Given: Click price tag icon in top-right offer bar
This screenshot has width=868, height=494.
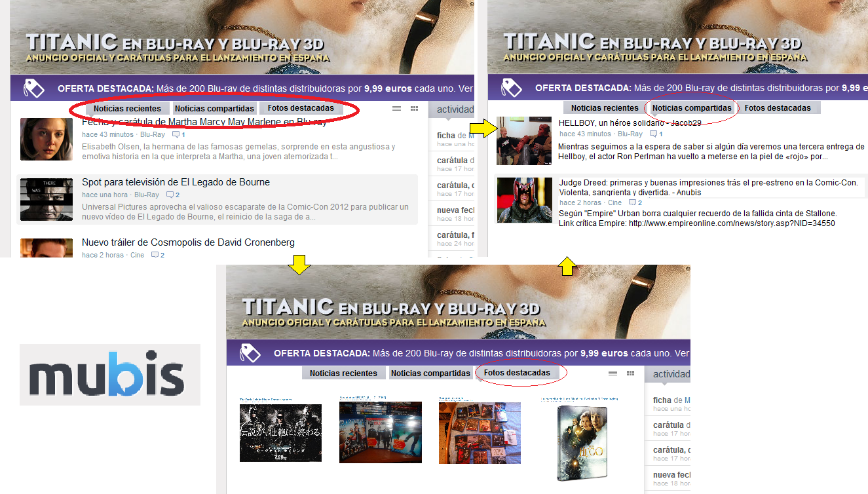Looking at the screenshot, I should pyautogui.click(x=512, y=88).
